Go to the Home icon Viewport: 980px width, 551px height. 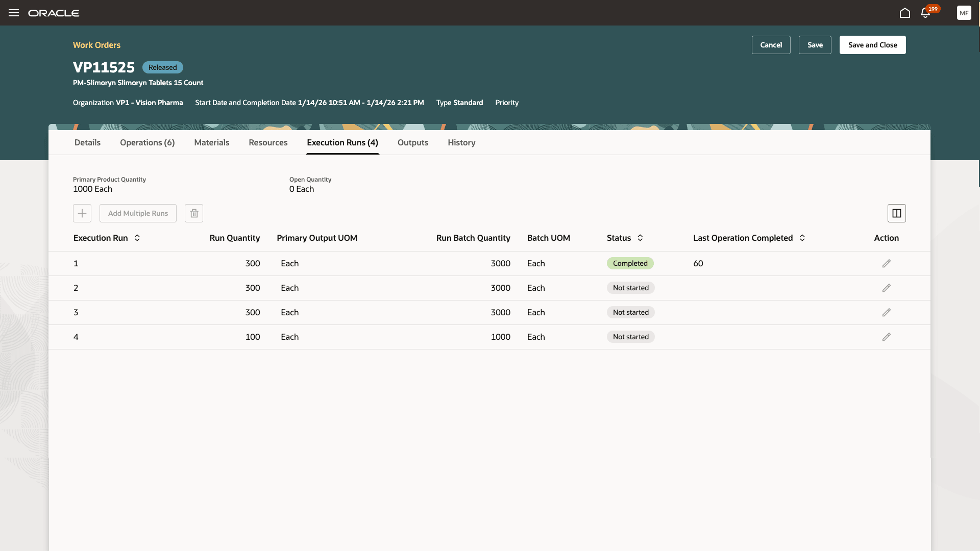click(904, 13)
